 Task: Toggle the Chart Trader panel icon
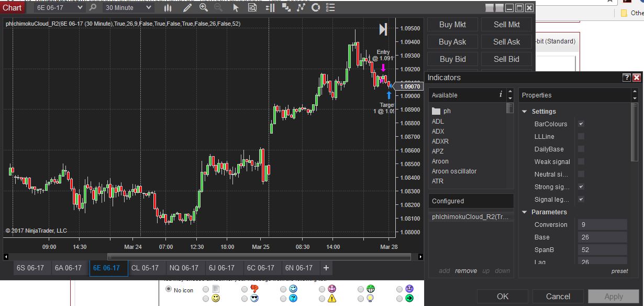tap(270, 8)
